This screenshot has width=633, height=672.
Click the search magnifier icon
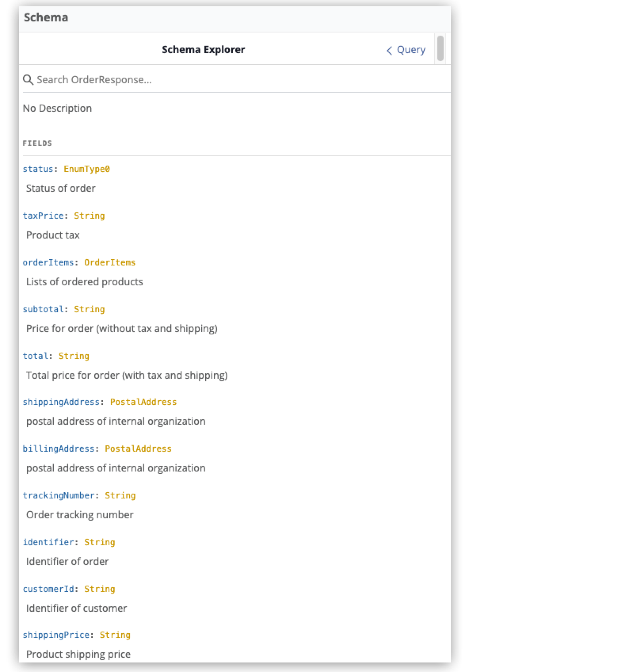28,80
